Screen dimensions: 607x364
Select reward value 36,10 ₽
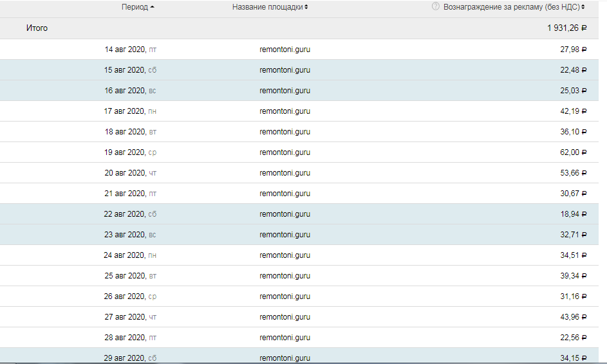574,132
